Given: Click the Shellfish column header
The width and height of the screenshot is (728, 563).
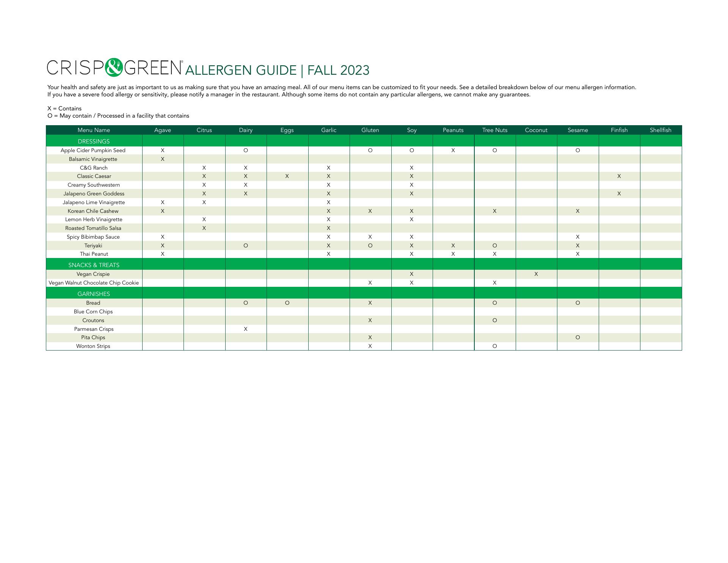Looking at the screenshot, I should [x=661, y=130].
